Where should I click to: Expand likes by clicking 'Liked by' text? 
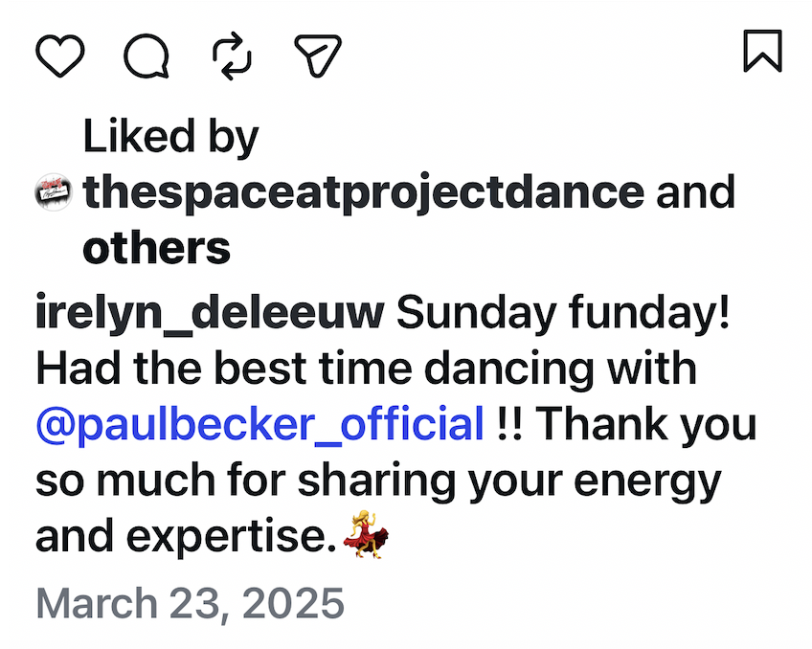[x=171, y=135]
